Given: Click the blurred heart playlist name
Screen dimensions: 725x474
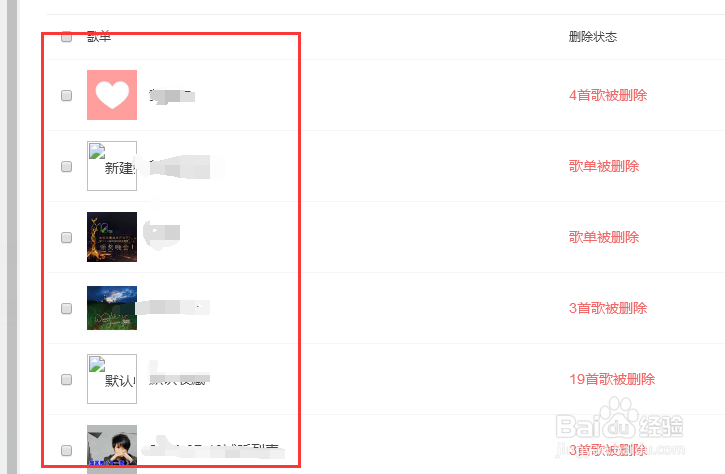Looking at the screenshot, I should pyautogui.click(x=172, y=96).
